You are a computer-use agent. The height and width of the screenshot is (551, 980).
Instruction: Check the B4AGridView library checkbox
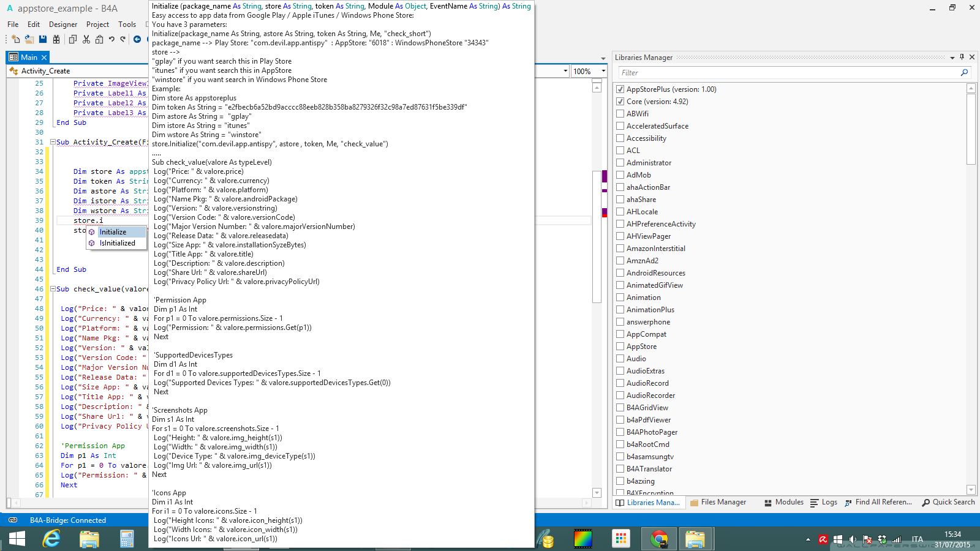coord(620,407)
